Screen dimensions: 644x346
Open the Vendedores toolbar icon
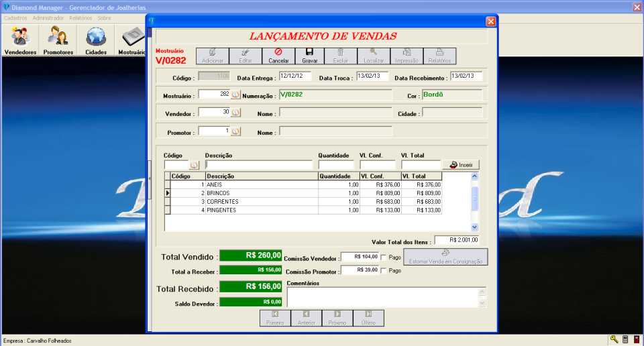click(x=20, y=40)
